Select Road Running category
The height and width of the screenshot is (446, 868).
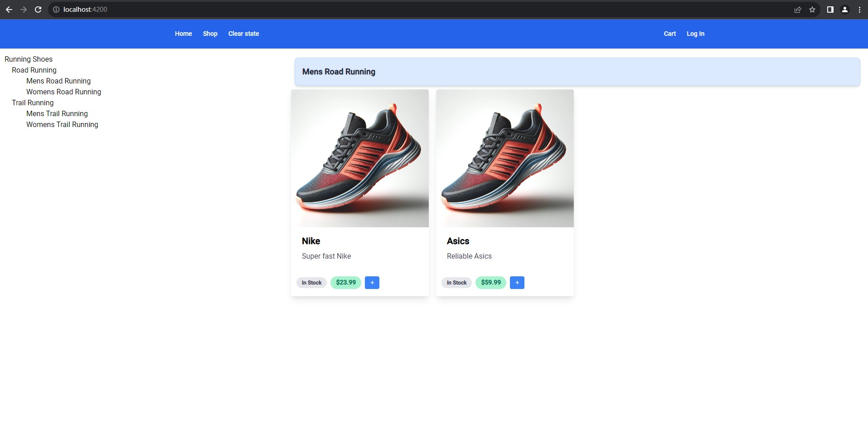tap(34, 70)
